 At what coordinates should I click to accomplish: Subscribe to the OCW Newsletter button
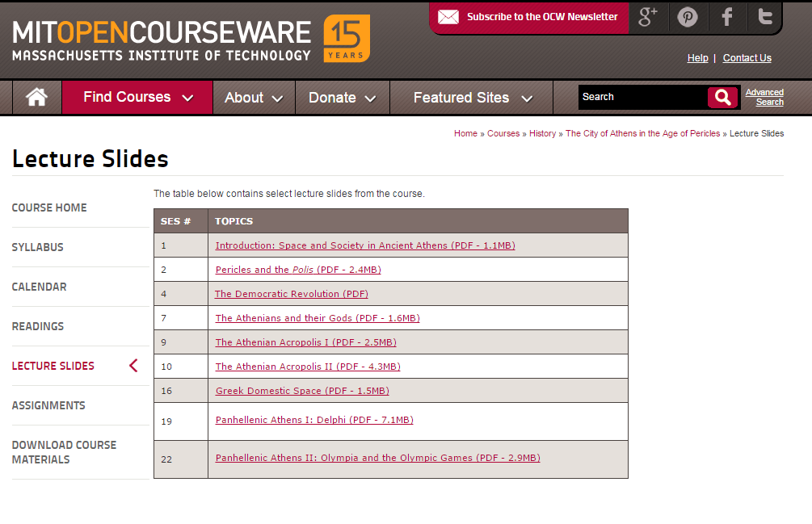[541, 17]
